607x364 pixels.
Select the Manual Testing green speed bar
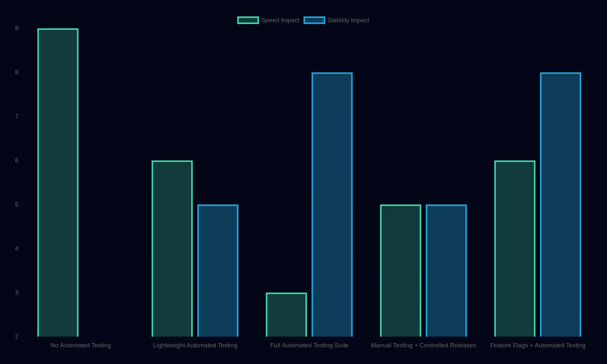(401, 271)
